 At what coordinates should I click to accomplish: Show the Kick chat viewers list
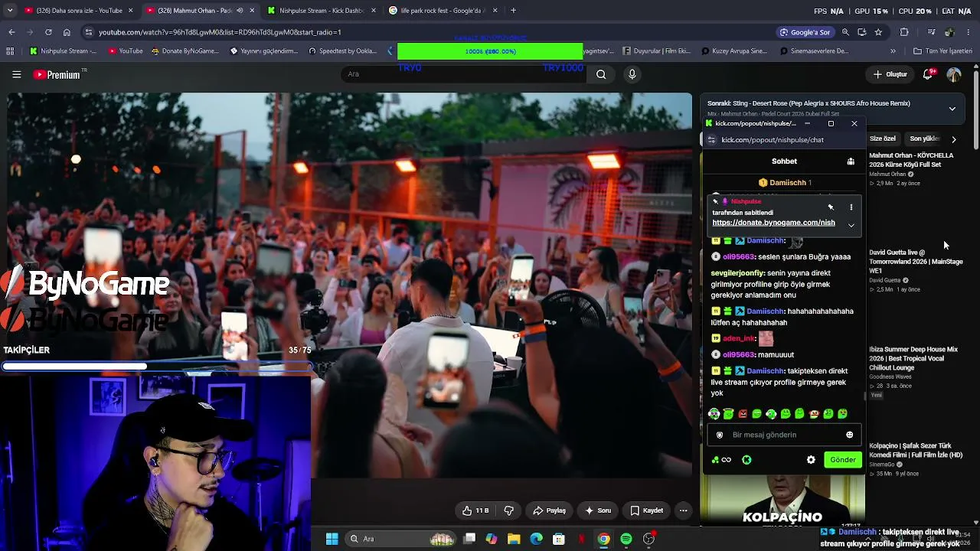click(x=851, y=161)
